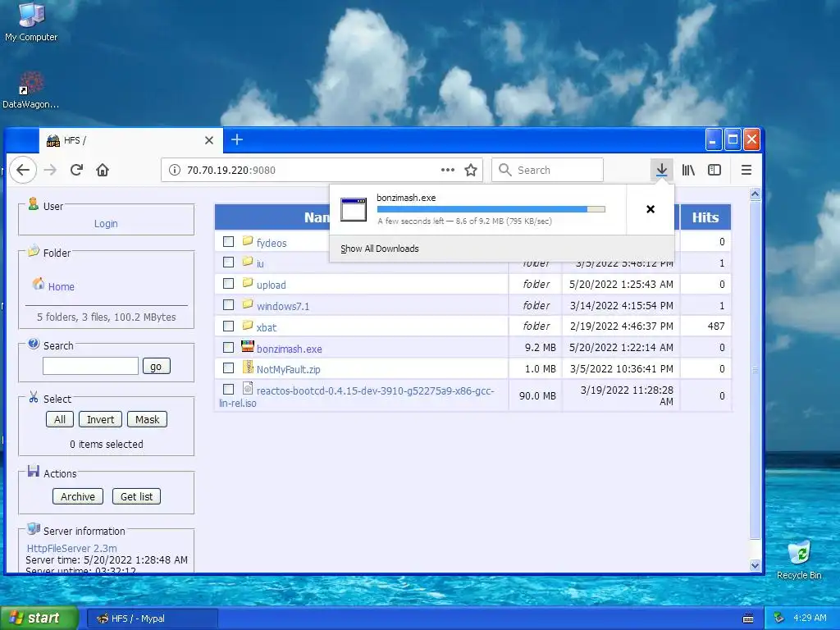The width and height of the screenshot is (840, 630).
Task: Click the reactos iso file icon
Action: (248, 388)
